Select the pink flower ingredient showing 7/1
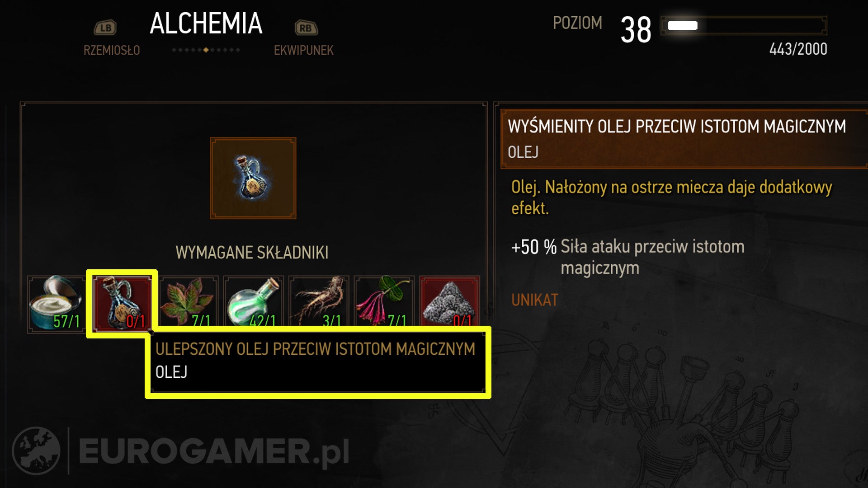This screenshot has width=868, height=488. (x=384, y=301)
